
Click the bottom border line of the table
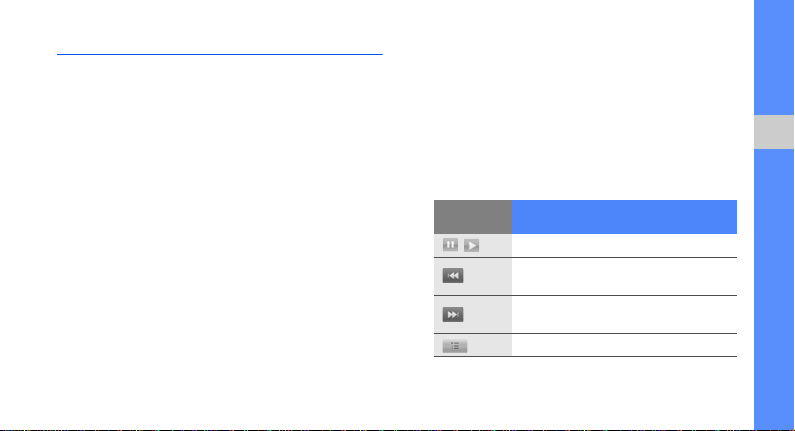(x=585, y=356)
